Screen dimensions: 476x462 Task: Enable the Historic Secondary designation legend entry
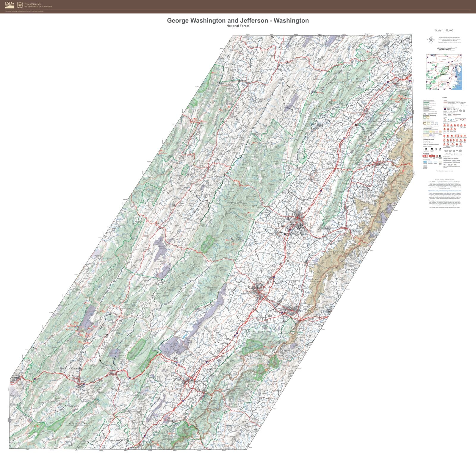428,123
